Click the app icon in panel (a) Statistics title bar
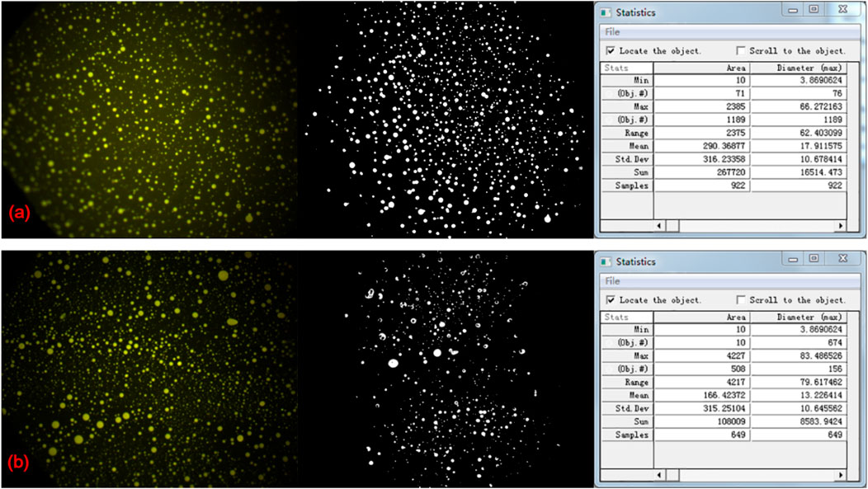This screenshot has height=489, width=868. pos(606,12)
